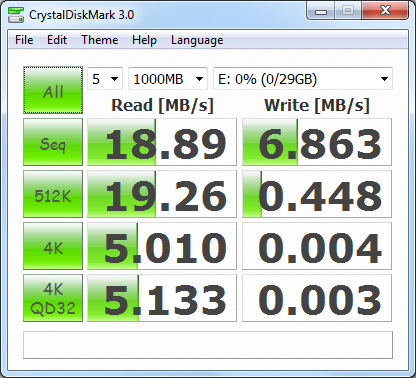416x378 pixels.
Task: Start the 4K QD32 benchmark test
Action: pos(53,298)
